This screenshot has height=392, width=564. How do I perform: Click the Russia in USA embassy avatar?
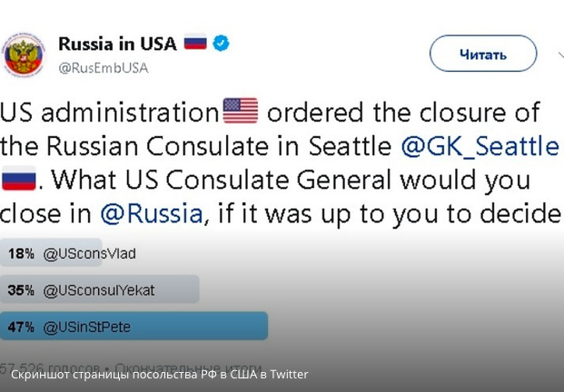(x=24, y=54)
